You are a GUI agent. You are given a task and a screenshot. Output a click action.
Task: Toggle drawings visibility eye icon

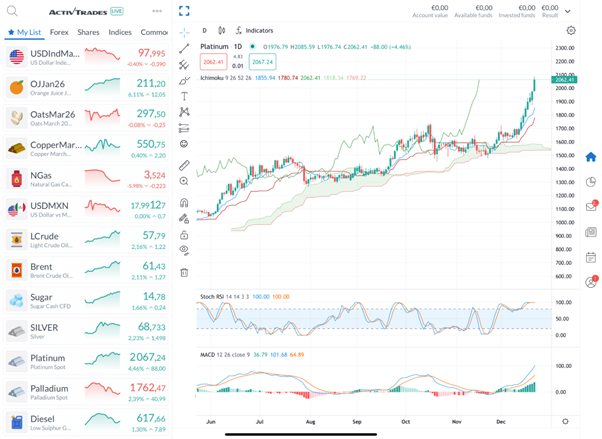coord(184,250)
